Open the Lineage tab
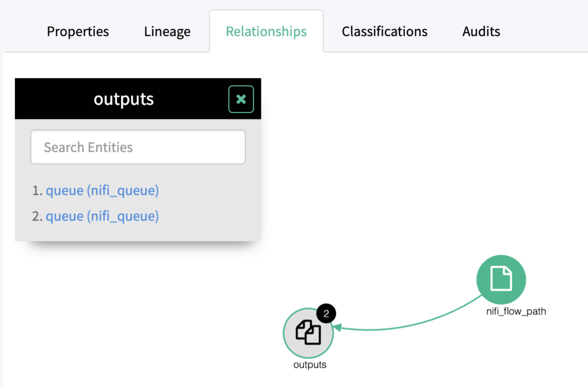 [x=167, y=31]
